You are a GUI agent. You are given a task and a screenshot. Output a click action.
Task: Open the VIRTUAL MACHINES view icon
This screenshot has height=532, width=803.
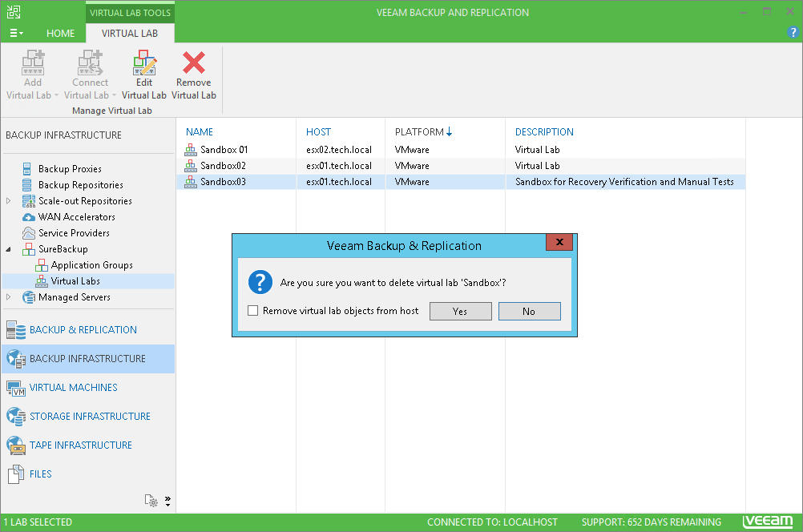point(16,388)
